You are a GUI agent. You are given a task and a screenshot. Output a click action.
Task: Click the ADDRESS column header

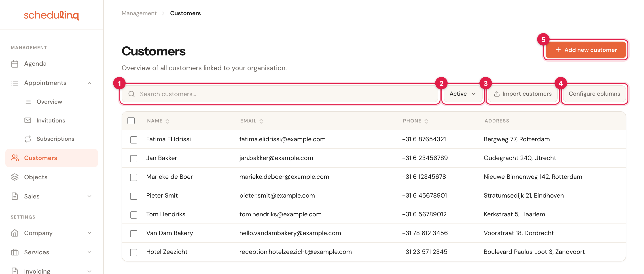coord(496,121)
